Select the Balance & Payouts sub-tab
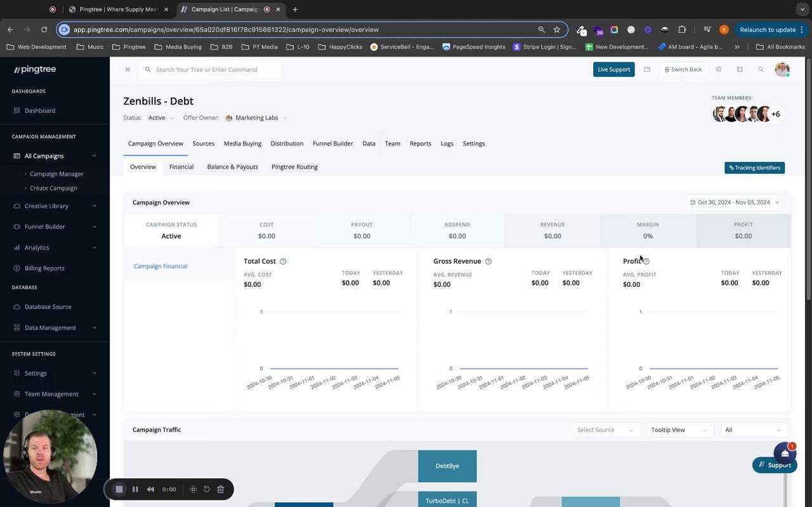812x507 pixels. [x=233, y=167]
